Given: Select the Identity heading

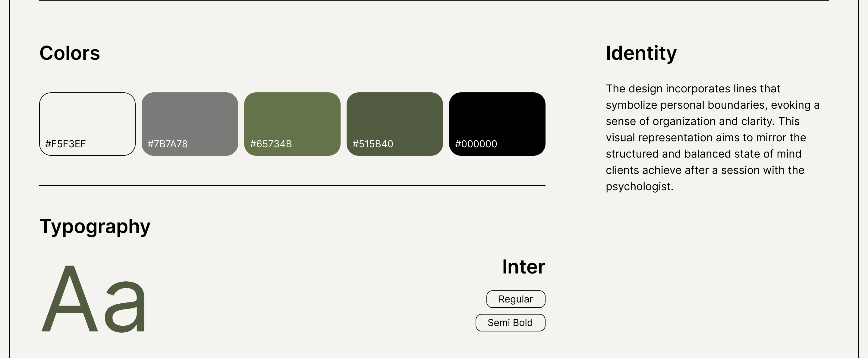Looking at the screenshot, I should 641,53.
